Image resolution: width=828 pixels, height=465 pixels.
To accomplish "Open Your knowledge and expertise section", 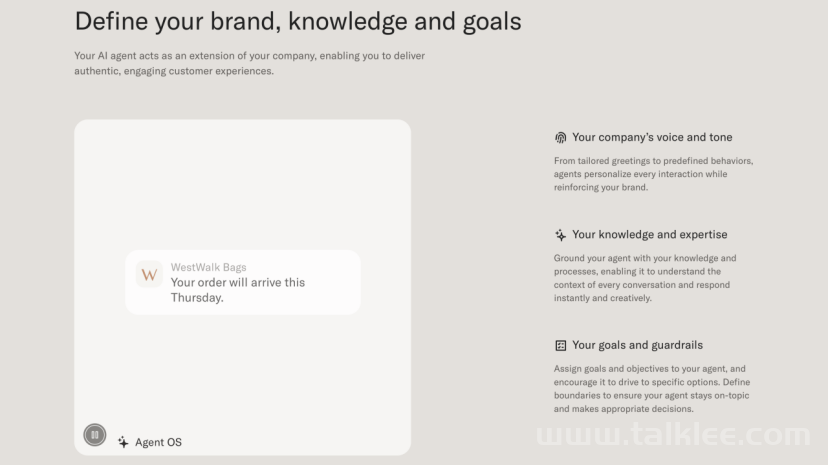I will click(x=650, y=234).
